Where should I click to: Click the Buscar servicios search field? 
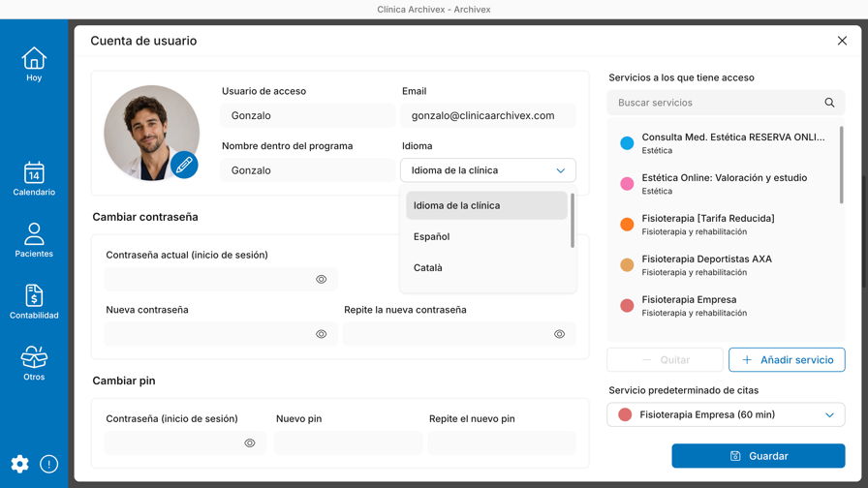[x=726, y=103]
